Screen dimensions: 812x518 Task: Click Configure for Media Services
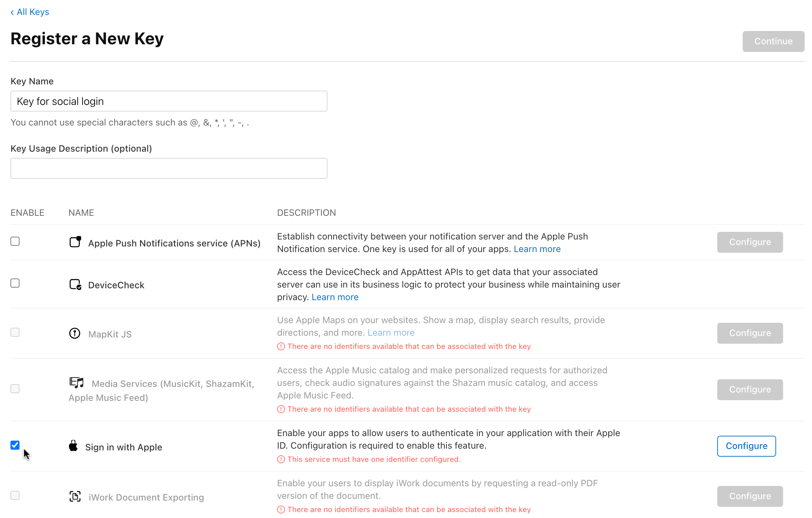(x=750, y=390)
